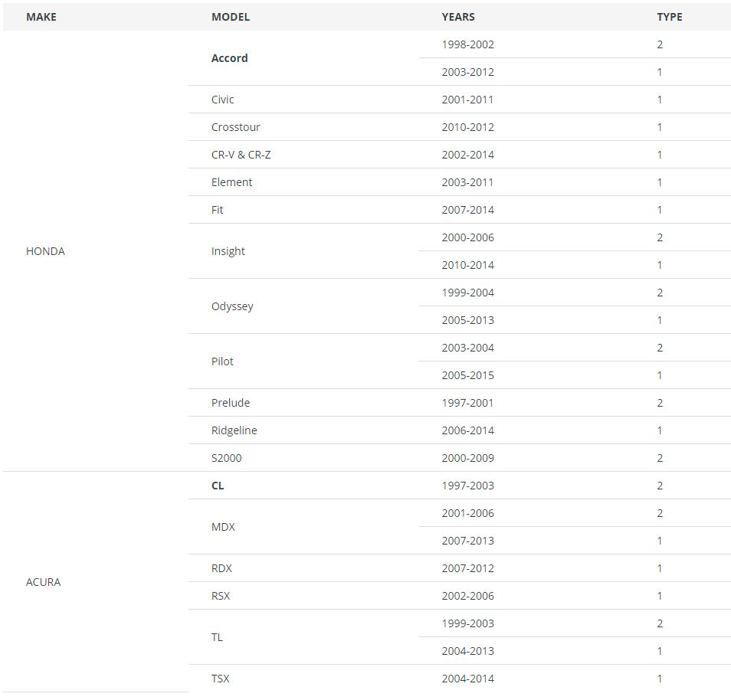This screenshot has height=700, width=731.
Task: Click the MODEL column header
Action: click(x=231, y=17)
